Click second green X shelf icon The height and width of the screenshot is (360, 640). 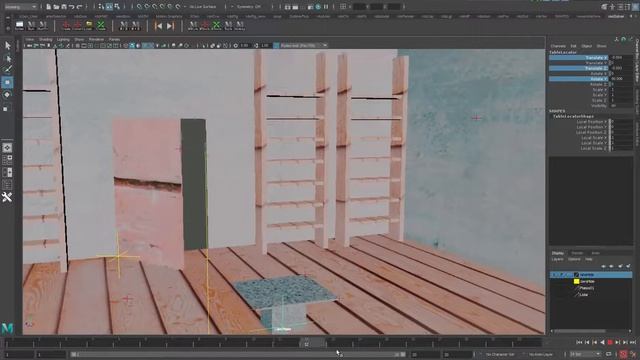(x=216, y=25)
